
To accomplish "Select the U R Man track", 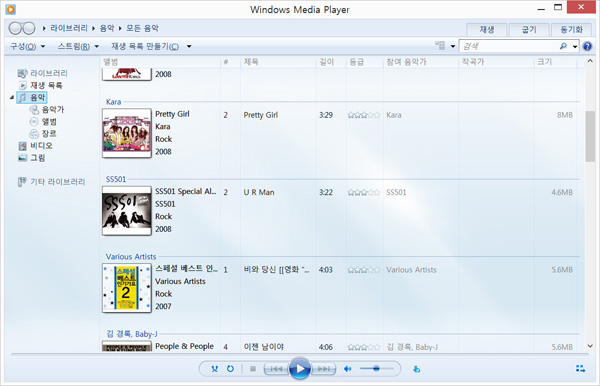I will [259, 192].
